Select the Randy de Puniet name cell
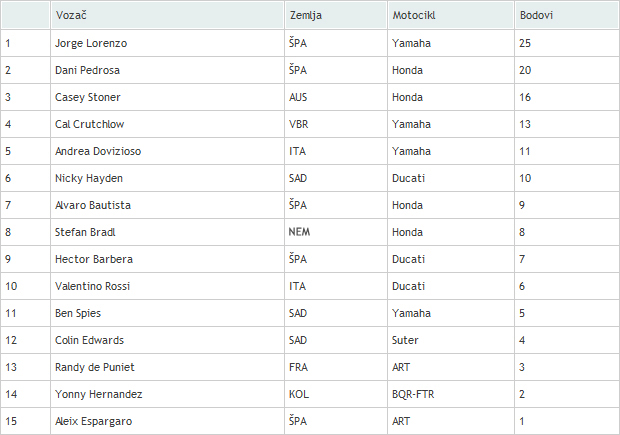Viewport: 620px width, 435px height. point(167,367)
